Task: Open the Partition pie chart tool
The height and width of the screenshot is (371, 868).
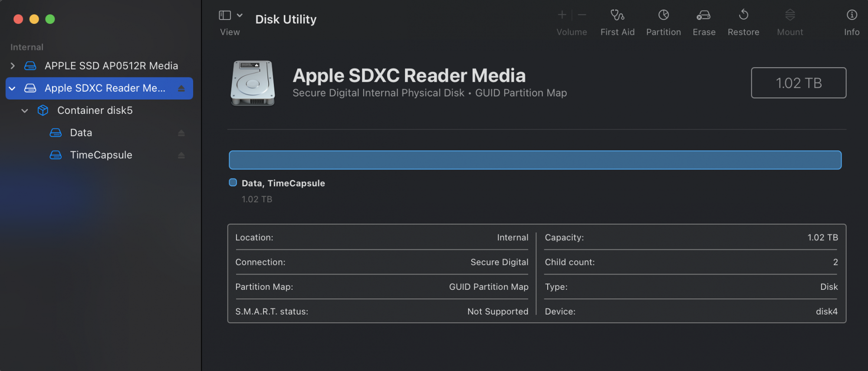Action: click(664, 15)
